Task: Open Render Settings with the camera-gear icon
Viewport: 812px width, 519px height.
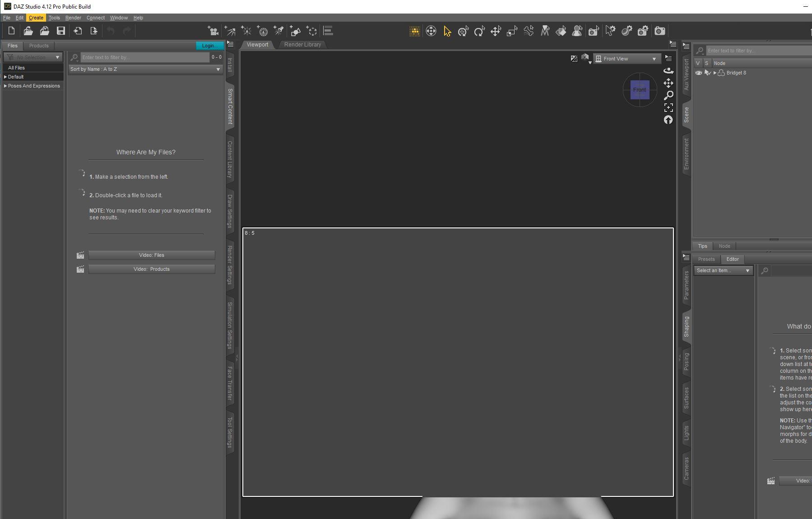Action: pyautogui.click(x=643, y=31)
